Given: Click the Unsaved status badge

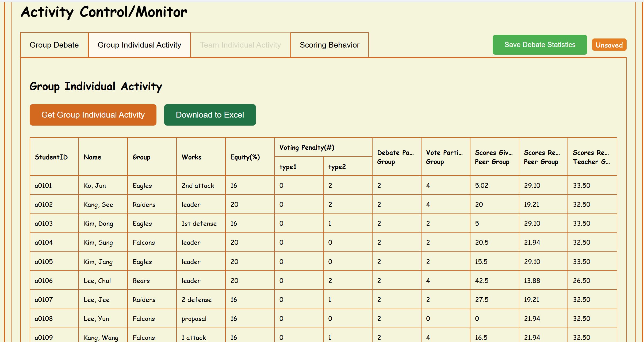Looking at the screenshot, I should tap(609, 45).
